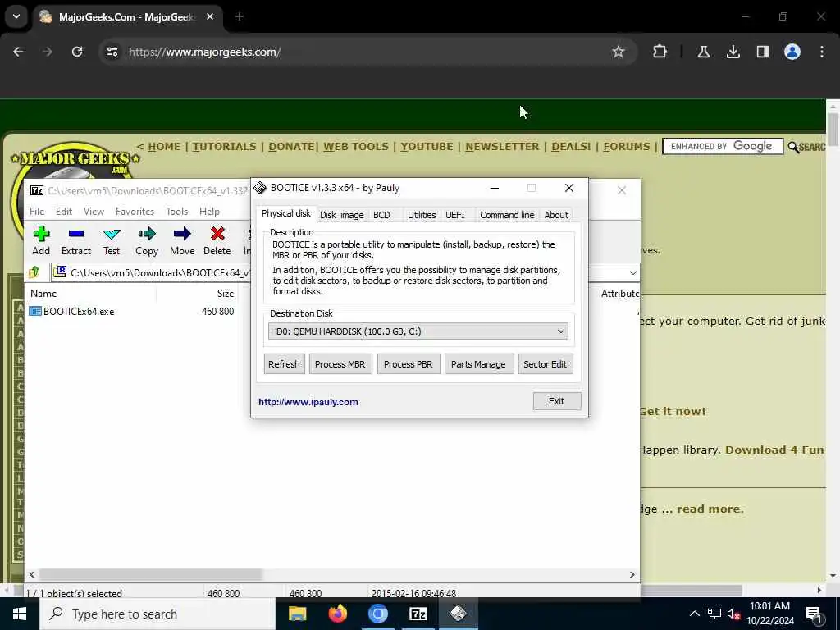Viewport: 840px width, 630px height.
Task: Click the Windows Start button
Action: [x=20, y=614]
